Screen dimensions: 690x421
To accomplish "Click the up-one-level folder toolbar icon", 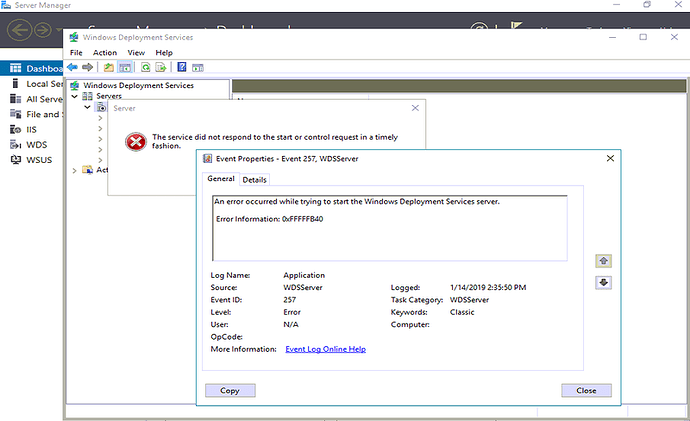I will coord(108,67).
